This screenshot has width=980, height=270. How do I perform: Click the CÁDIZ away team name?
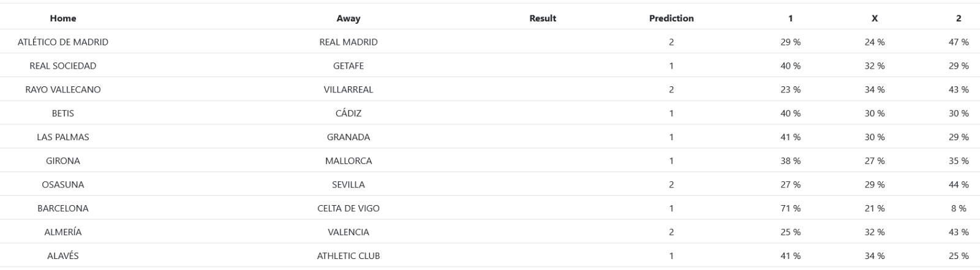click(x=349, y=113)
